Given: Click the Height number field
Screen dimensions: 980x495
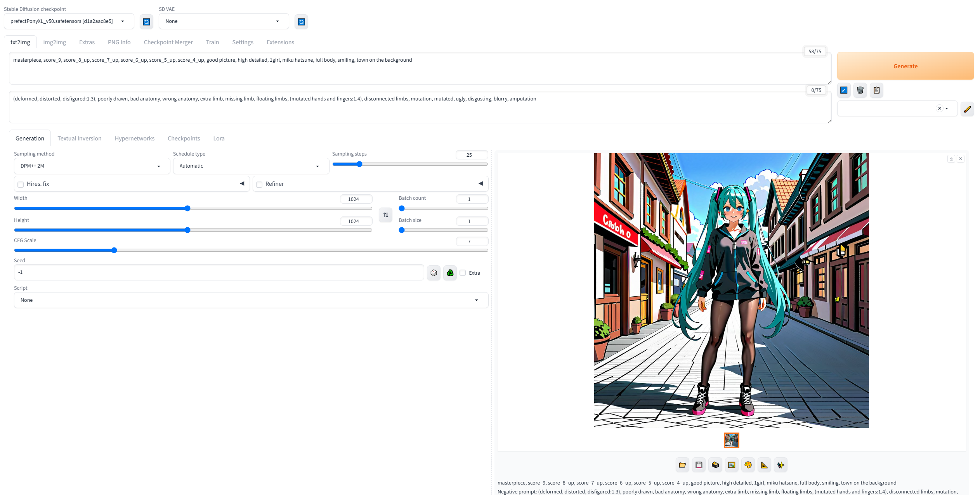Looking at the screenshot, I should coord(356,221).
